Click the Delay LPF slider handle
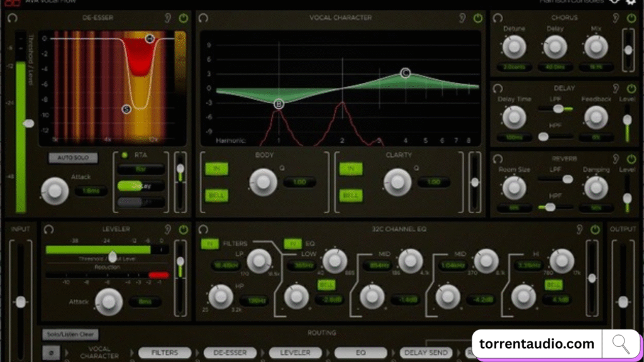Viewport: 644px width, 362px height. (557, 109)
